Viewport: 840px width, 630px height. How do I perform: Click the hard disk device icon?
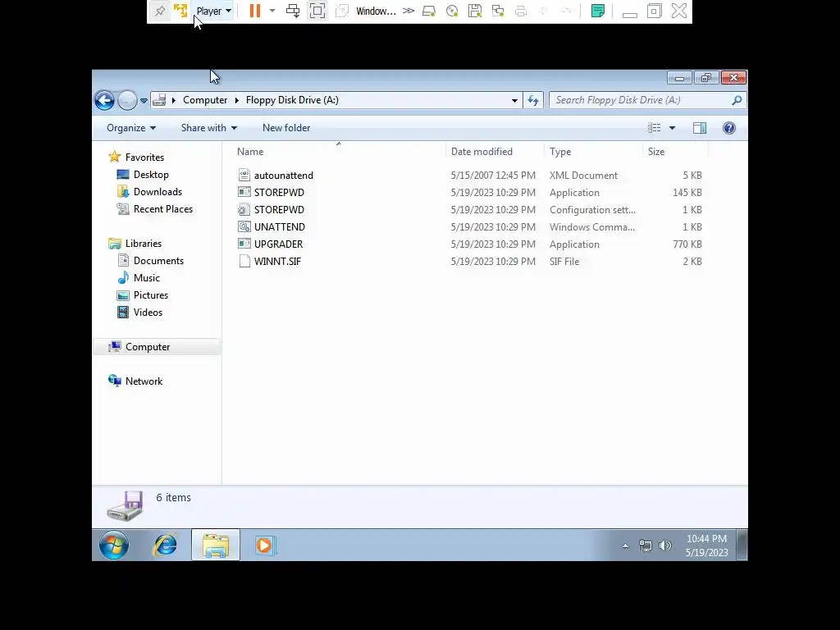429,11
